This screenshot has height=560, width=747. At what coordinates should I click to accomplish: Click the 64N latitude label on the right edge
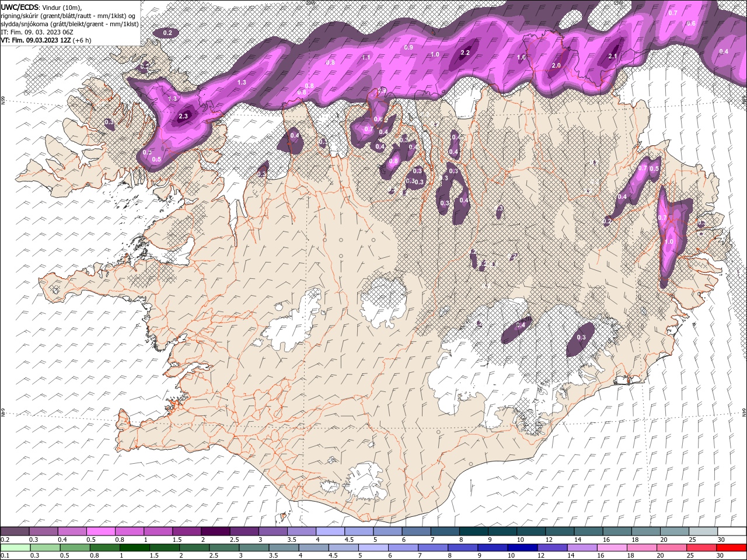tap(744, 412)
